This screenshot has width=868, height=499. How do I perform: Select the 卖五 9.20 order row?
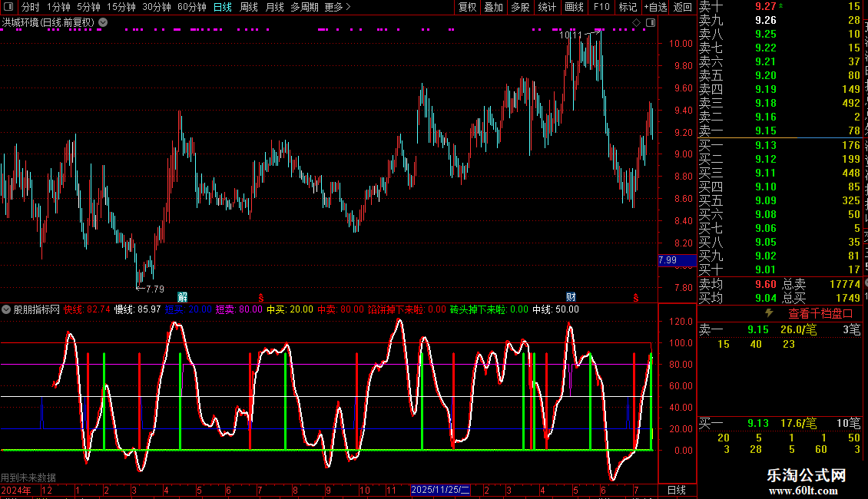coord(780,75)
